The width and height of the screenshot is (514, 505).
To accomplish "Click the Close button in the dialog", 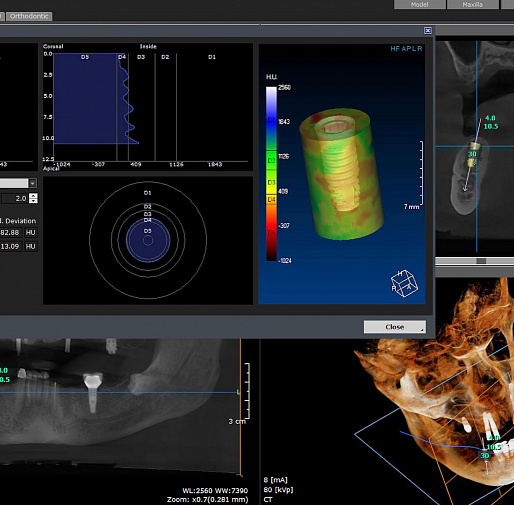I will click(x=395, y=327).
